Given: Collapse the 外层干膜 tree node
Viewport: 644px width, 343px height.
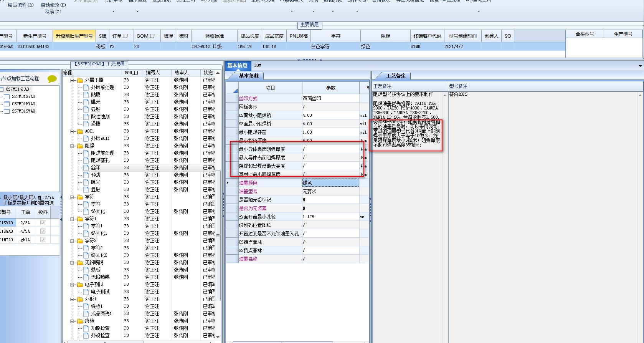Looking at the screenshot, I should point(72,80).
